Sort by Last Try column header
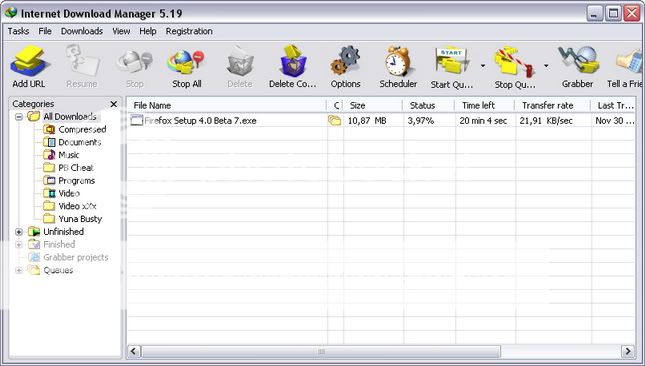Screen dimensions: 645x366 615,105
